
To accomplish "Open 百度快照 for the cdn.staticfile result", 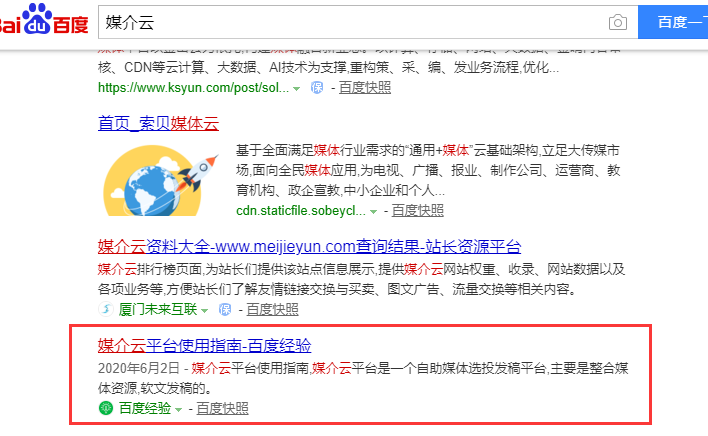I will [x=417, y=210].
